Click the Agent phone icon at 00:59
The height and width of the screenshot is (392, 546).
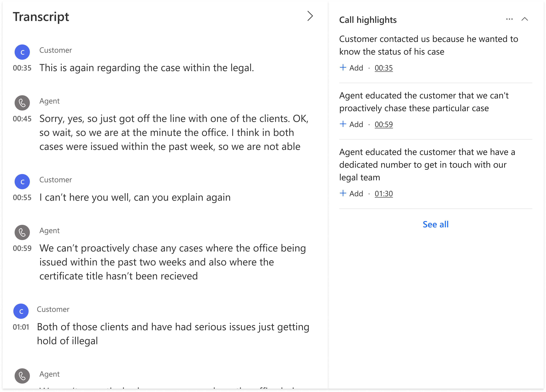22,232
